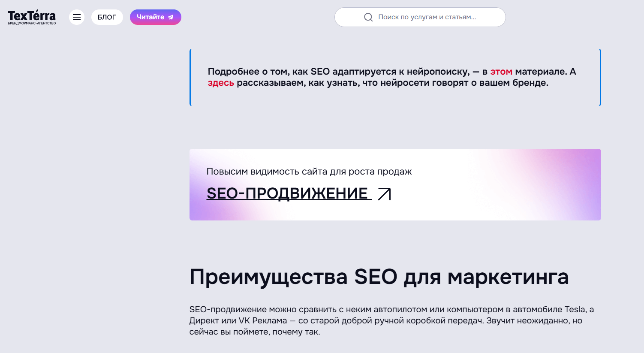Open the SEO-ПРОДВИЖЕНИЕ link

coord(287,193)
